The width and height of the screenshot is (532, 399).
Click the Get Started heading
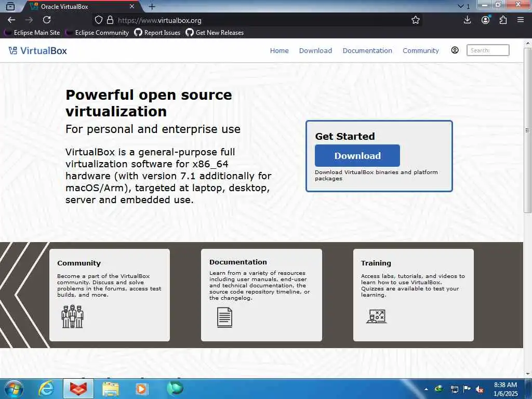345,137
